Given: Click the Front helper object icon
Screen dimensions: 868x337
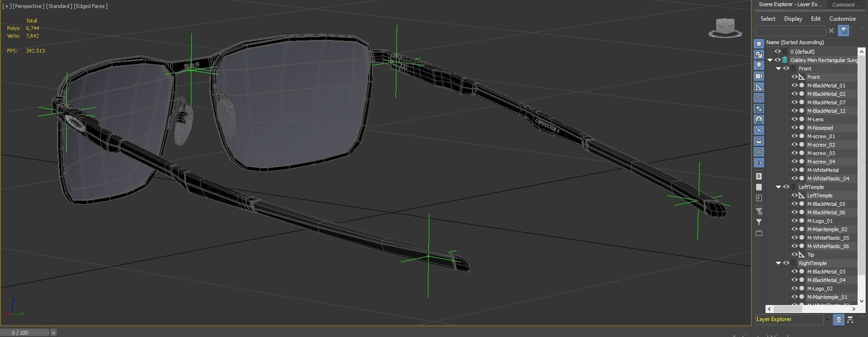Looking at the screenshot, I should click(x=802, y=77).
